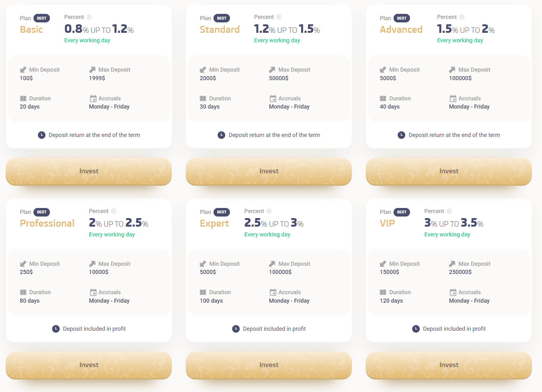Click the clock icon in VIP deposit note
Screen dimensions: 542x392
coord(416,329)
